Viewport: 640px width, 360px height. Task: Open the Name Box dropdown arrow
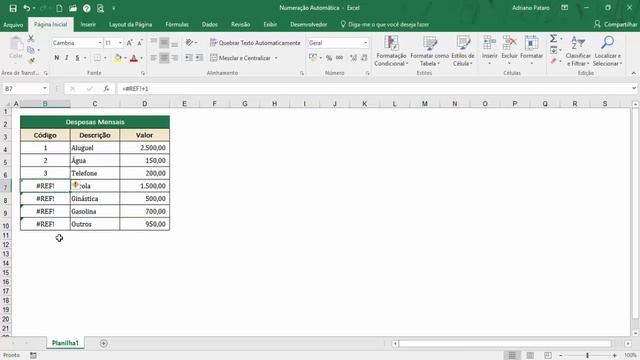(x=44, y=89)
